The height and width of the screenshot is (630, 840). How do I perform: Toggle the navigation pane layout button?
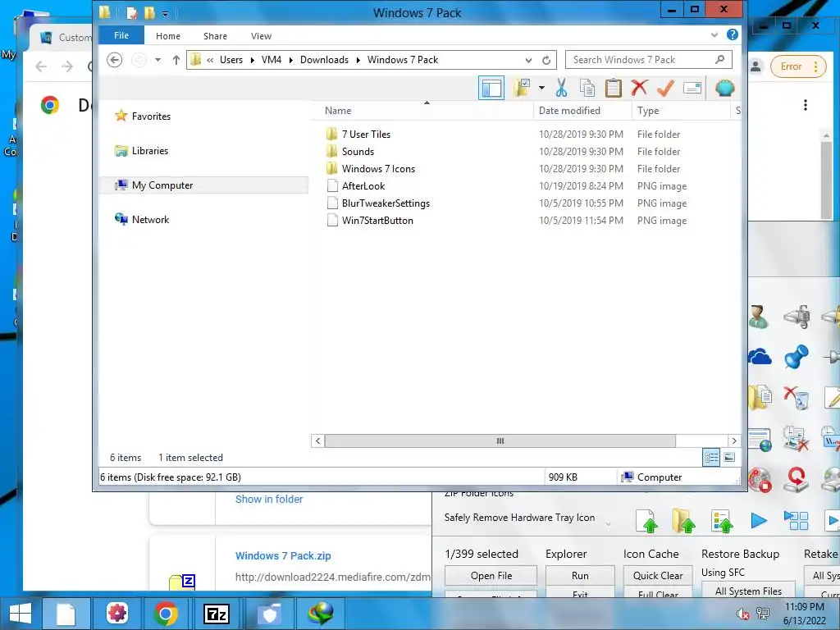[491, 89]
